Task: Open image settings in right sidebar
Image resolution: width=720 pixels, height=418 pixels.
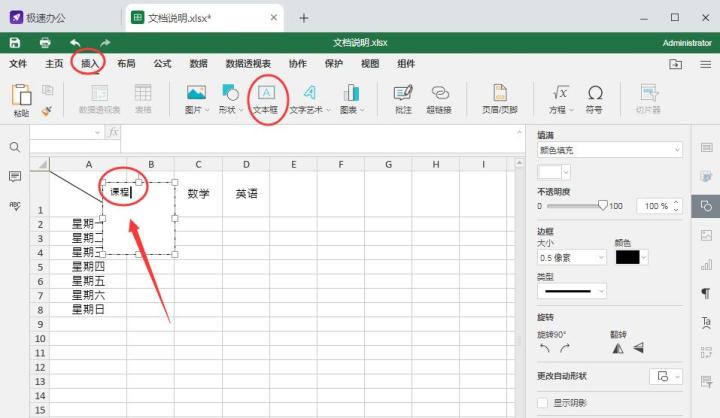Action: point(706,235)
